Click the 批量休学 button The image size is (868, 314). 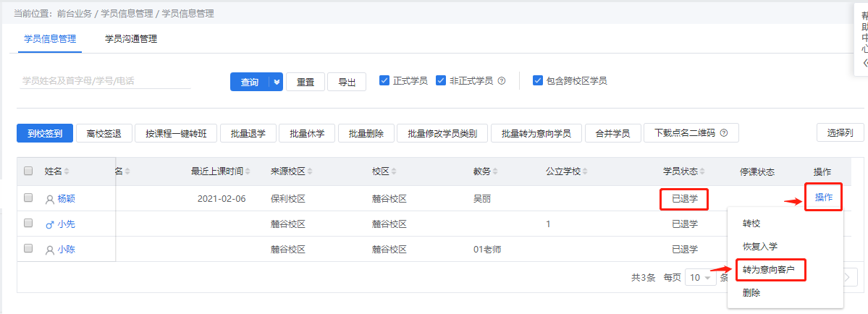(x=307, y=133)
